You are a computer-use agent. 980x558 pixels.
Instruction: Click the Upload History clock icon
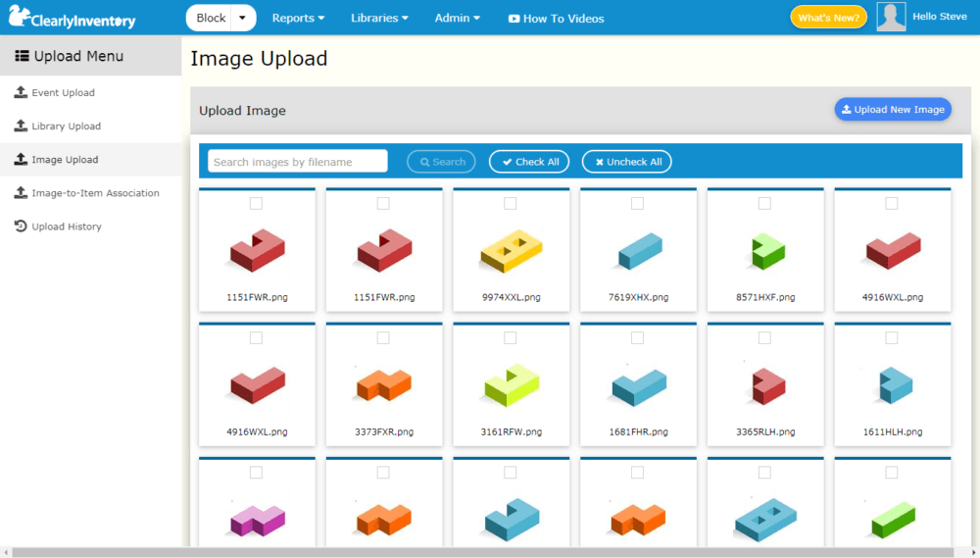[x=21, y=226]
